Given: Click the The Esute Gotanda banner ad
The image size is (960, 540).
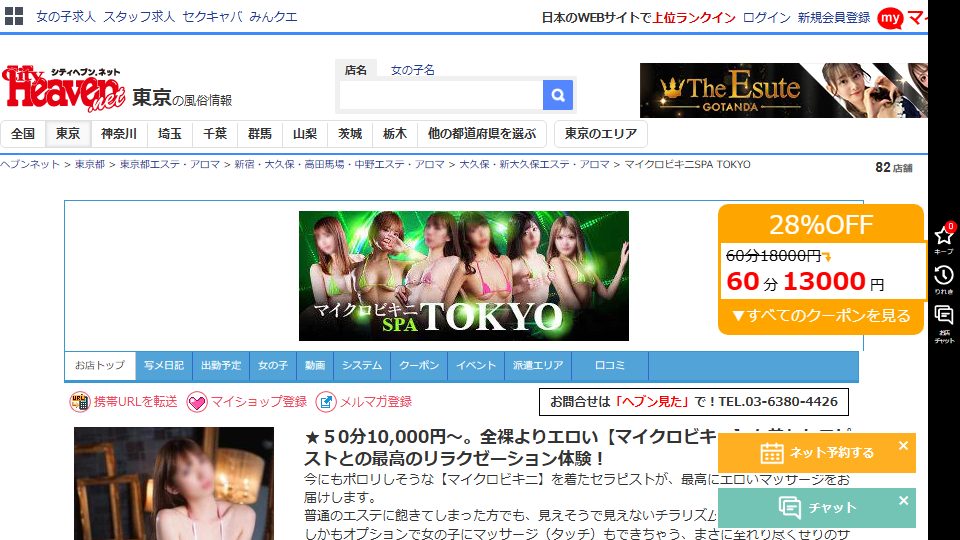Looking at the screenshot, I should 784,90.
